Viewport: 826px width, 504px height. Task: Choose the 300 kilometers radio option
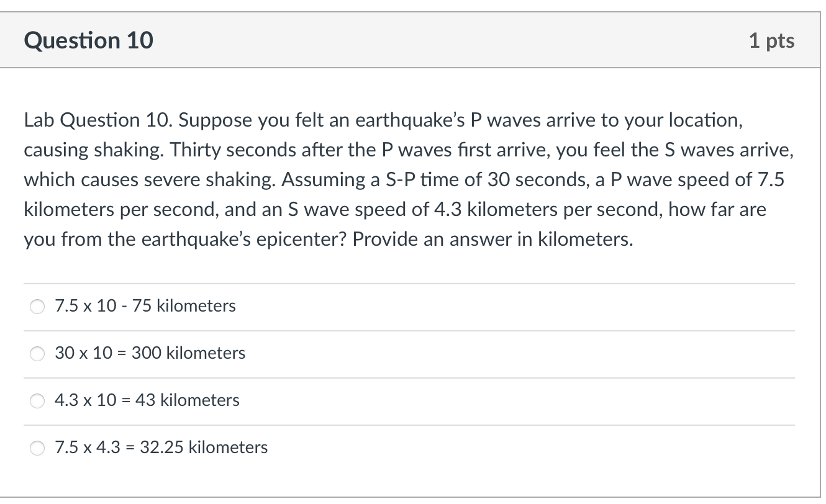(37, 354)
